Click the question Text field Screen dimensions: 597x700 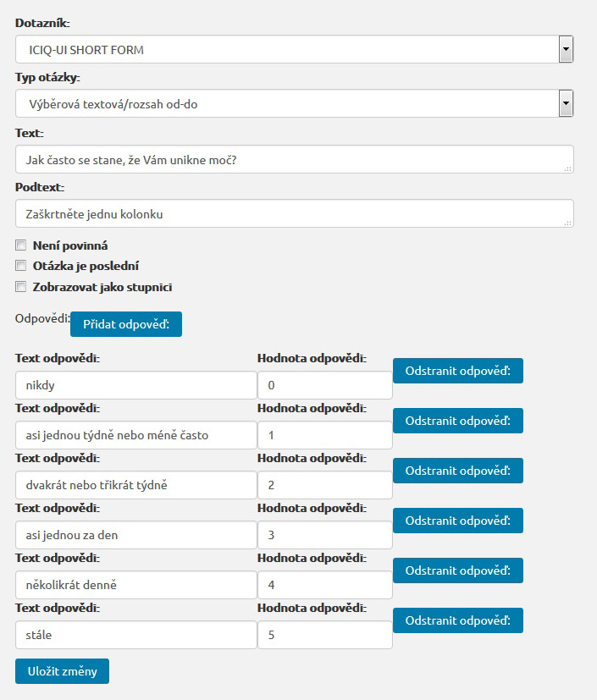point(288,159)
